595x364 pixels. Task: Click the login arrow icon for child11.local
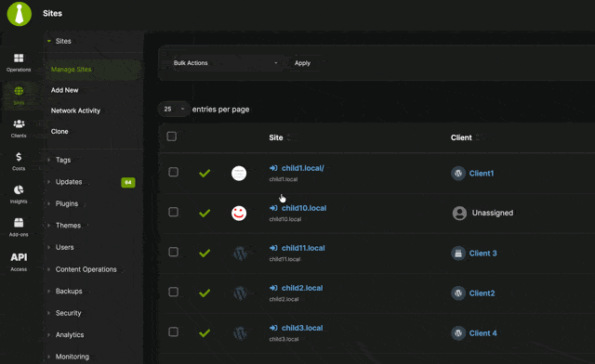click(273, 248)
